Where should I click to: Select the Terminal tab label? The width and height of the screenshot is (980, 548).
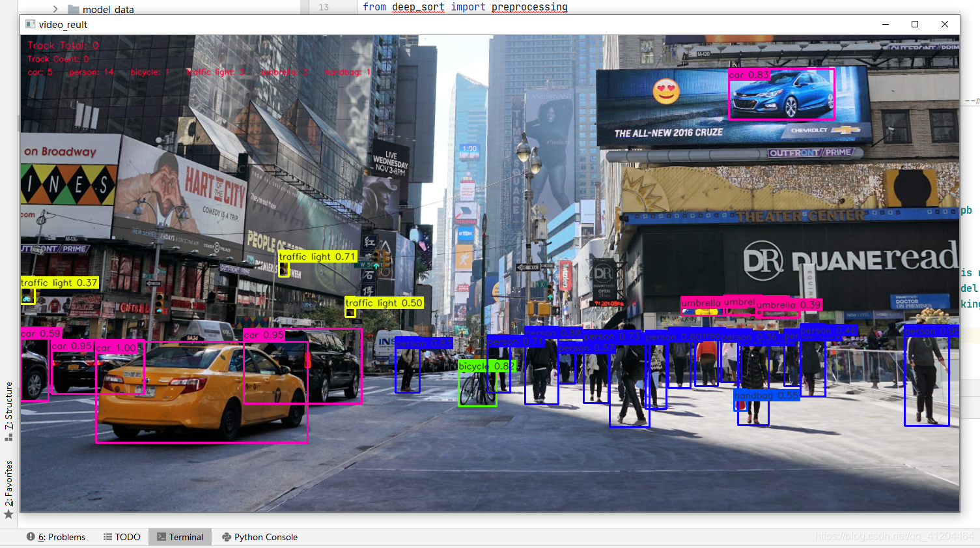click(186, 537)
